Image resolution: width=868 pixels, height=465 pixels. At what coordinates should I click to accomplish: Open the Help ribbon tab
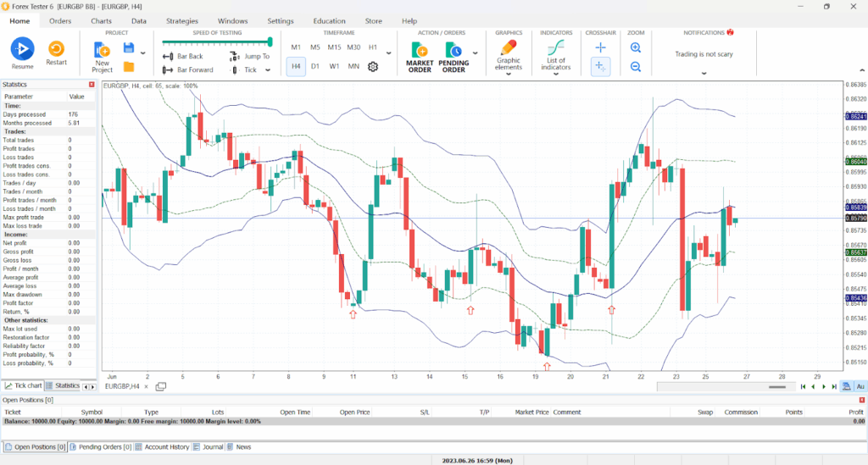(x=409, y=21)
